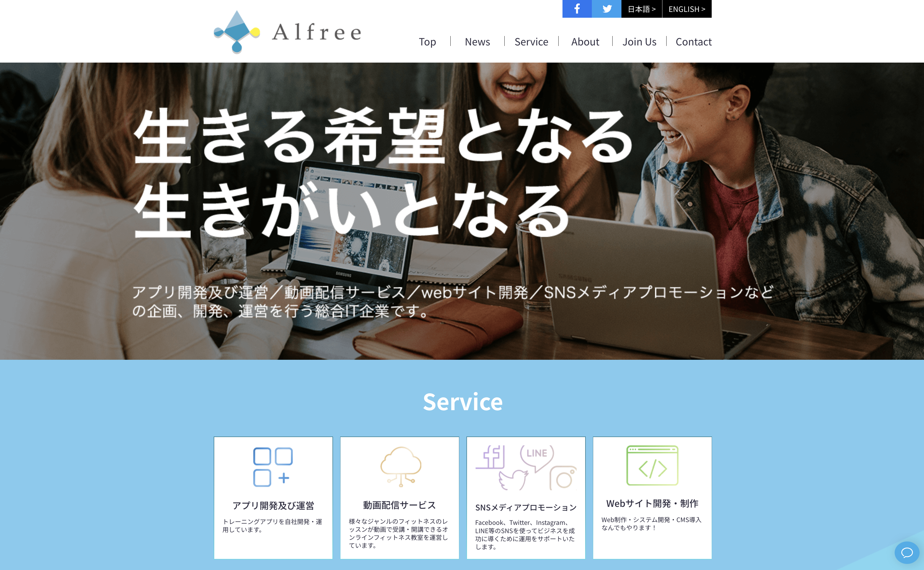Toggle the language selector dropdown
Image resolution: width=924 pixels, height=570 pixels.
tap(640, 9)
